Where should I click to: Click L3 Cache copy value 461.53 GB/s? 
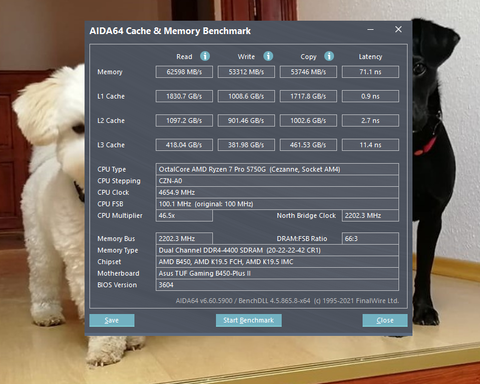point(308,145)
